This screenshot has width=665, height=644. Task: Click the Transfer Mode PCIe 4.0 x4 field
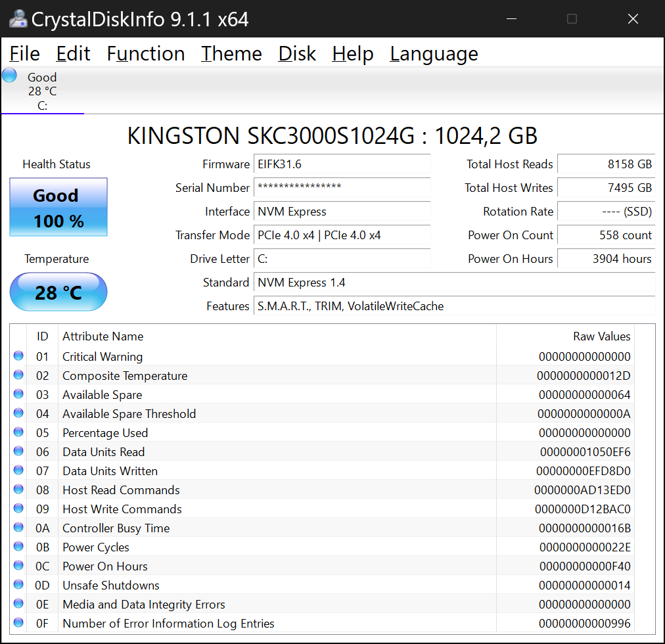(x=342, y=235)
